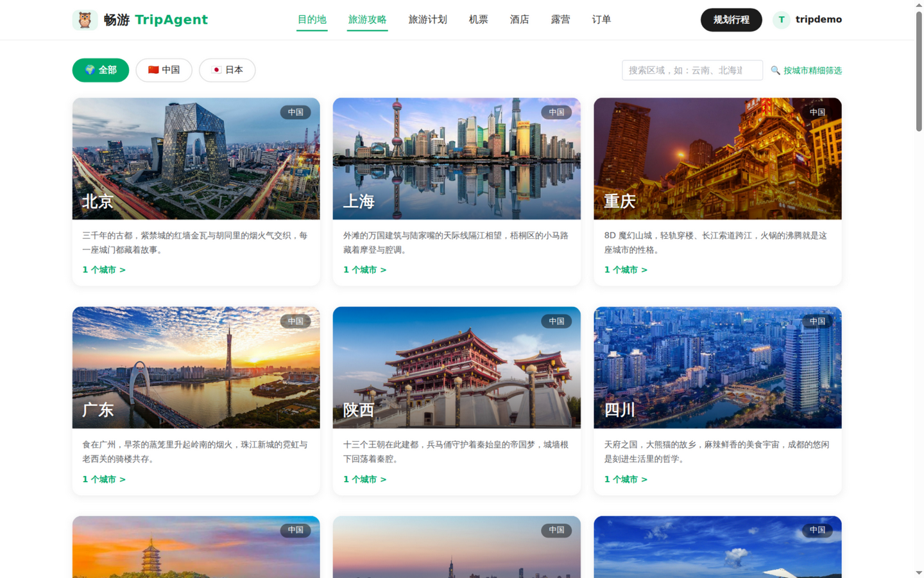Open the tripdemo user avatar
Viewport: 924px width, 578px height.
[781, 20]
